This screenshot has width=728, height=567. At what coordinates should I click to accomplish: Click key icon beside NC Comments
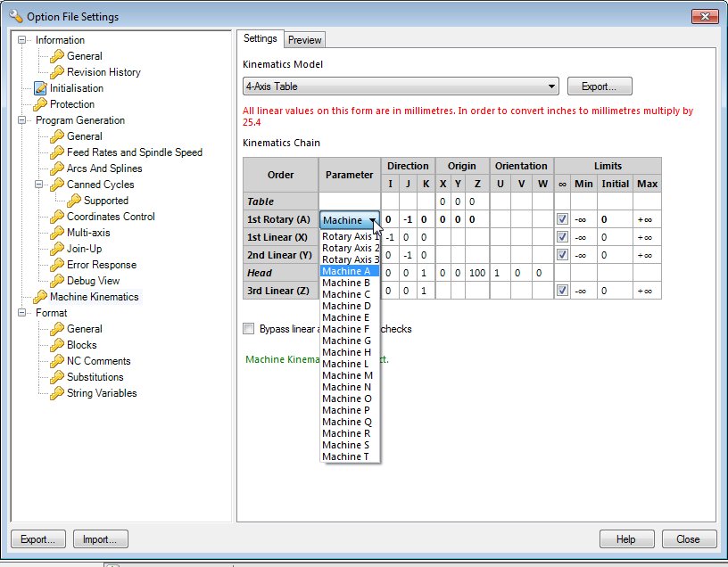pyautogui.click(x=57, y=361)
